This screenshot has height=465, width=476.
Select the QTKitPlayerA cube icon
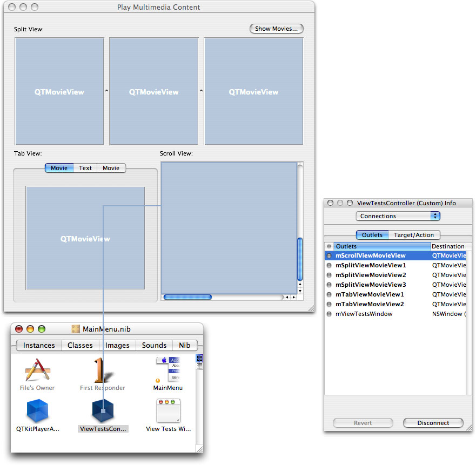point(37,410)
